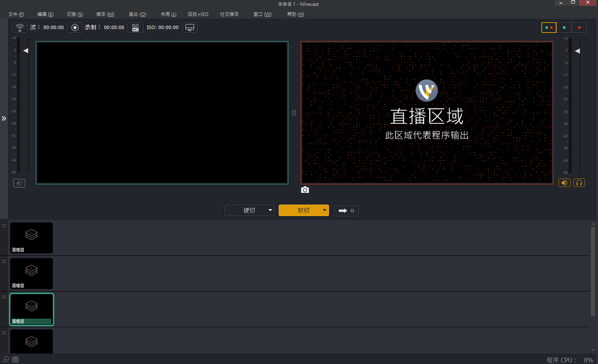The height and width of the screenshot is (364, 598).
Task: Click the left preview volume slider handle
Action: [26, 50]
